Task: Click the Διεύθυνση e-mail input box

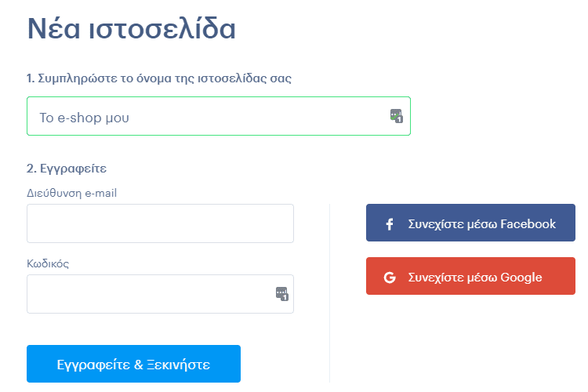Action: (x=160, y=223)
